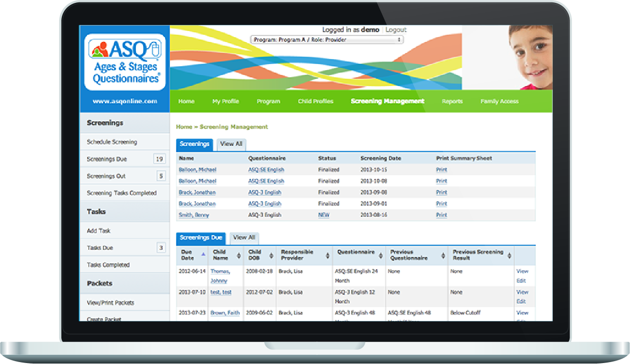The height and width of the screenshot is (364, 630).
Task: Click the NEW status for Smith, Benny
Action: 323,215
